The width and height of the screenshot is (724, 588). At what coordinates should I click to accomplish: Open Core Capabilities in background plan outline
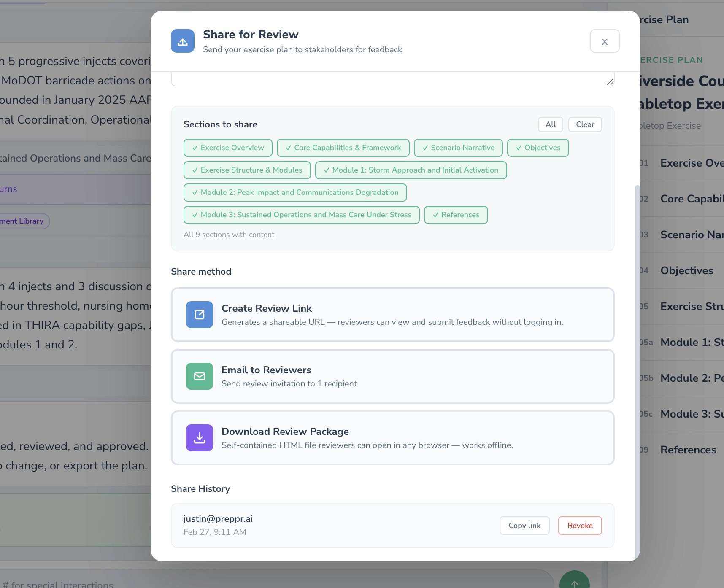point(682,199)
